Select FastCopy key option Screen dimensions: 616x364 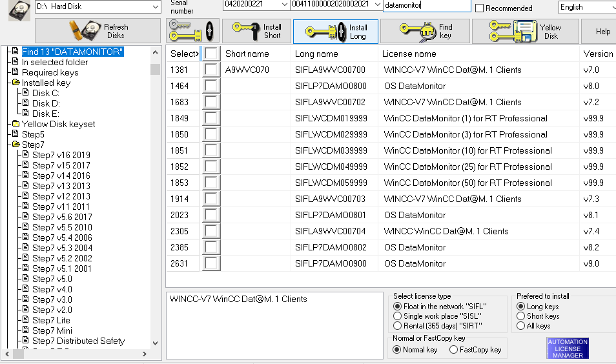pyautogui.click(x=453, y=349)
